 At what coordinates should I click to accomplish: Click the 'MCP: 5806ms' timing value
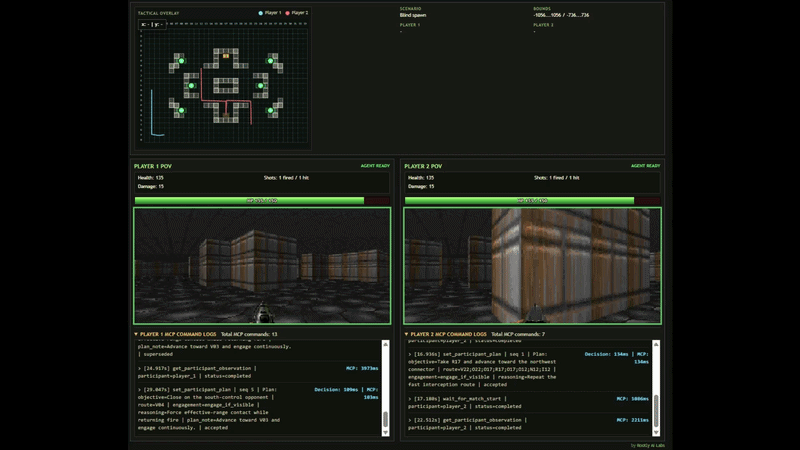tap(633, 399)
